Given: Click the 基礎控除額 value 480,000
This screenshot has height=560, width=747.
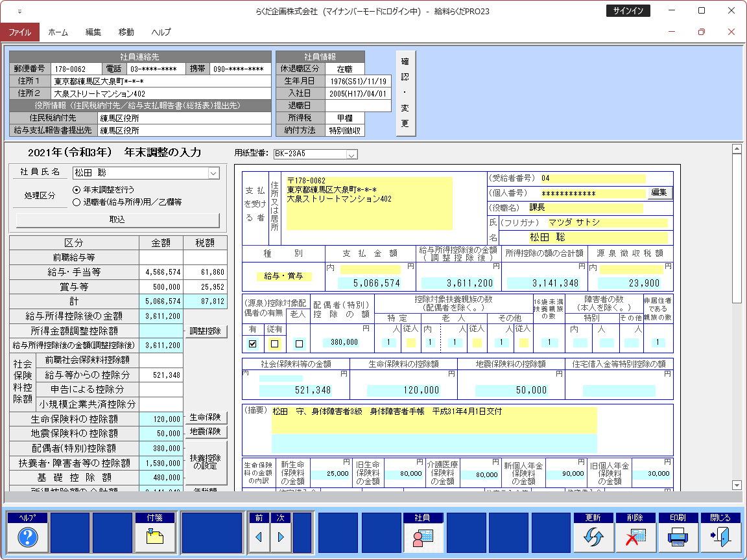Looking at the screenshot, I should [161, 478].
